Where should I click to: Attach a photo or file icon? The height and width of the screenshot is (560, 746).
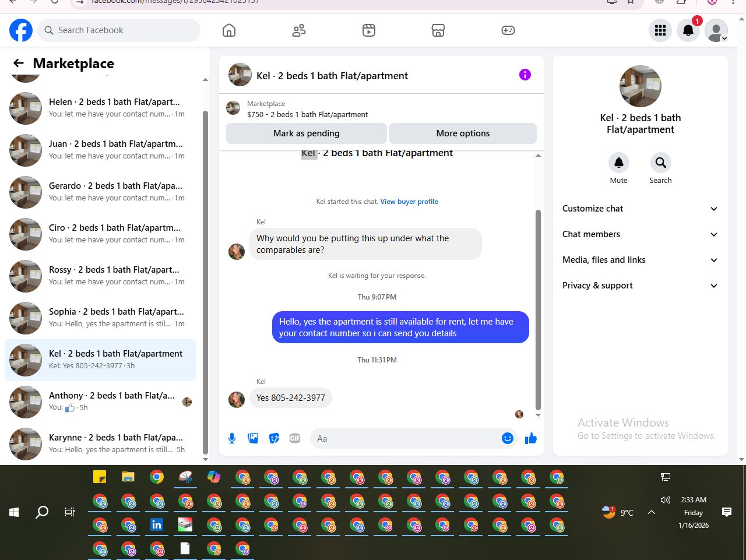pos(253,438)
